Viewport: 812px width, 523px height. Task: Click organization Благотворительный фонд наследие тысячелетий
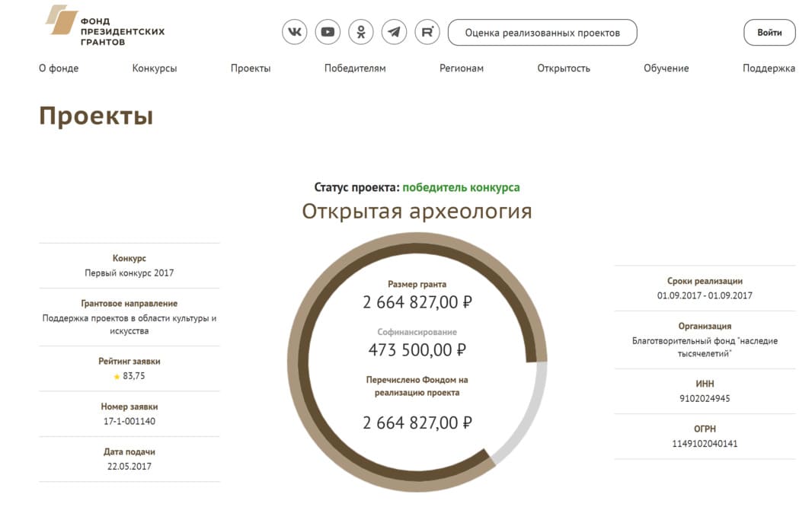click(705, 347)
